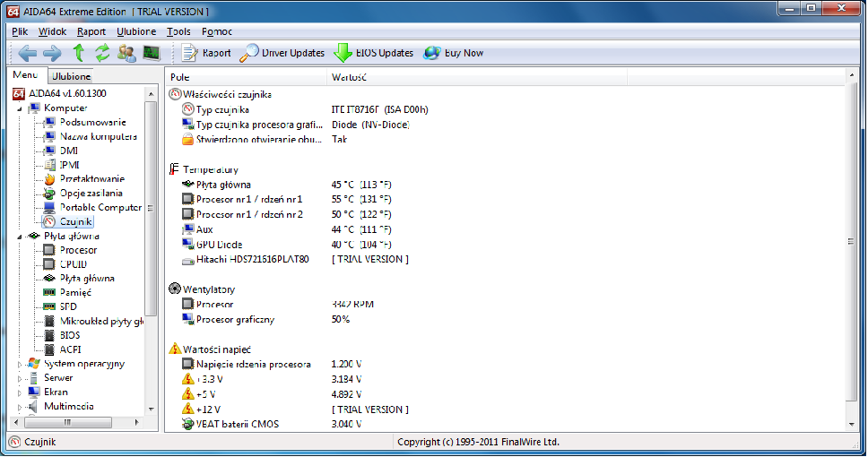
Task: Click the Czujnik sensor icon in tree
Action: pos(50,222)
